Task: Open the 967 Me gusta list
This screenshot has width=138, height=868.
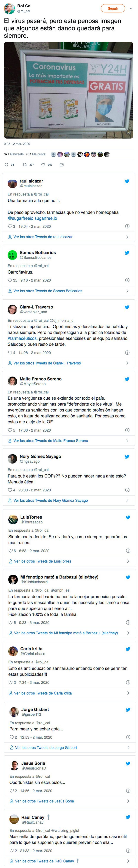Action: (x=35, y=154)
